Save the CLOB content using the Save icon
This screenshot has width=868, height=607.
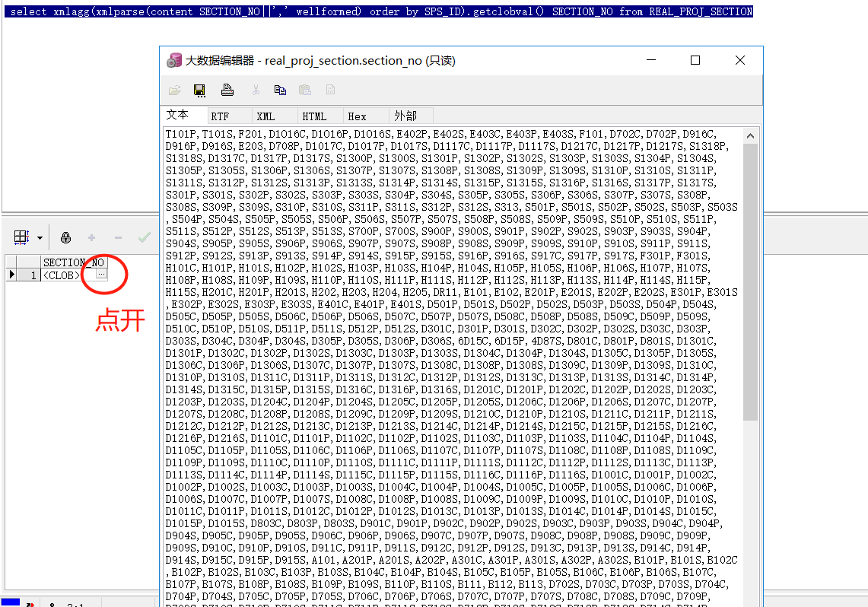[x=199, y=89]
